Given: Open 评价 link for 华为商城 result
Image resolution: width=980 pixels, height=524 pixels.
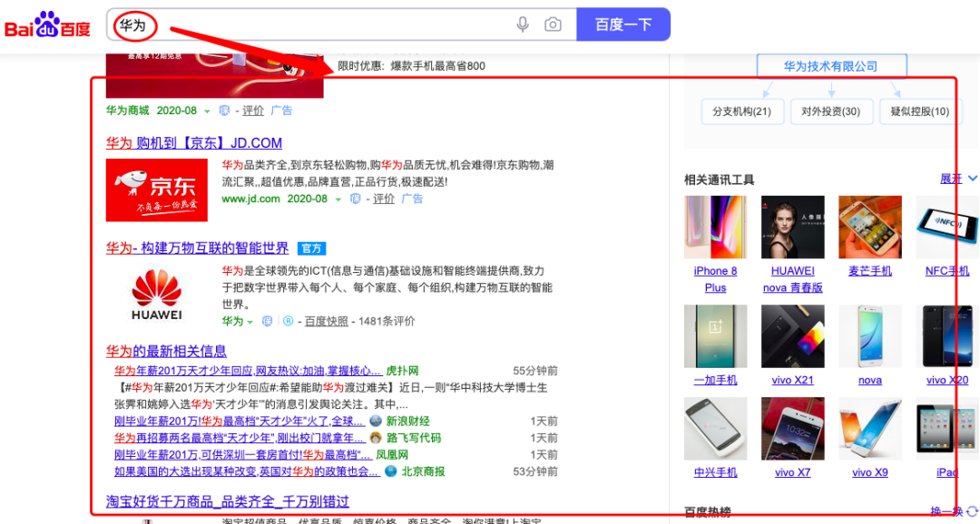Looking at the screenshot, I should point(253,111).
